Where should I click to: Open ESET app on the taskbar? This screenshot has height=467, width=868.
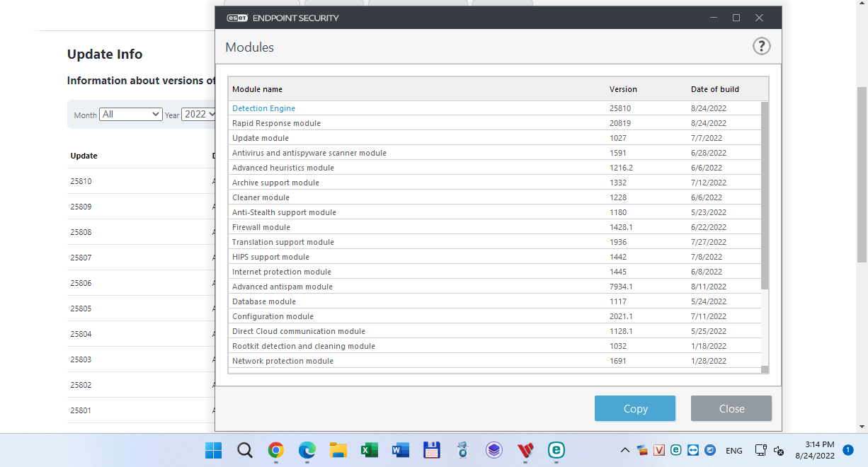[556, 450]
